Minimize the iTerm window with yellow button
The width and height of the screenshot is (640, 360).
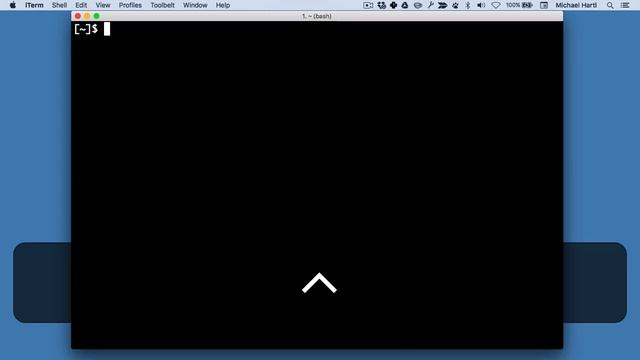(87, 16)
